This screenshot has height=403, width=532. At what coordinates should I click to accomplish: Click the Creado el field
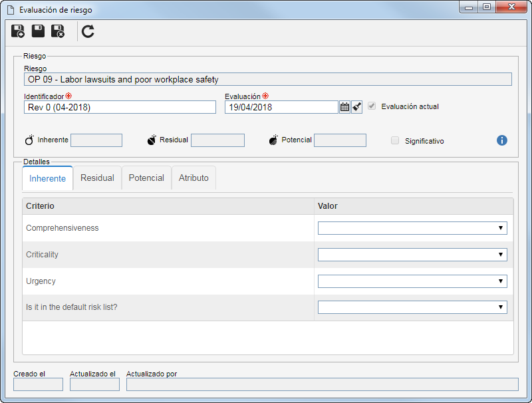click(x=38, y=384)
